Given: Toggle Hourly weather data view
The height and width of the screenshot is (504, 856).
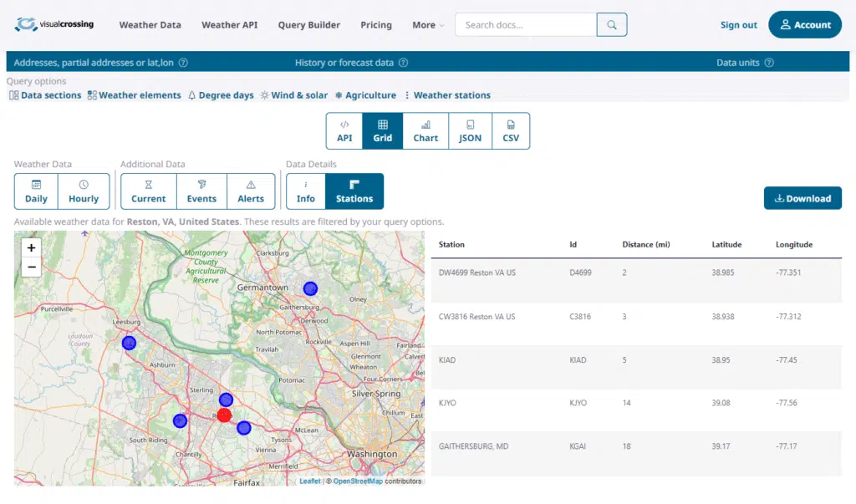Looking at the screenshot, I should click(x=84, y=191).
